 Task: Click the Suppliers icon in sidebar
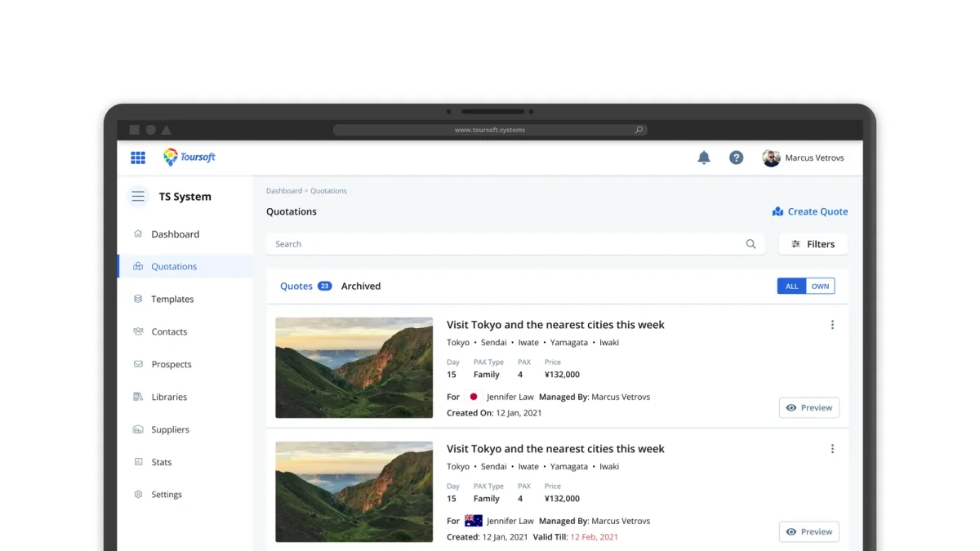[x=138, y=429]
